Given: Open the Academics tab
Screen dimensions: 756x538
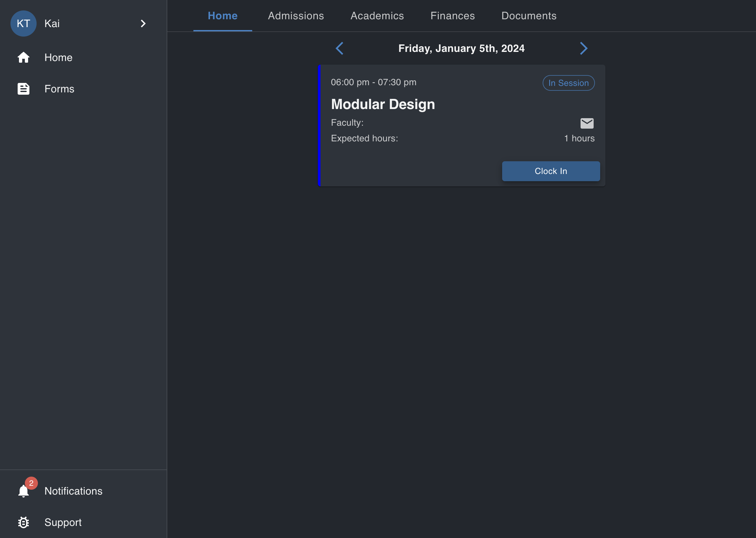Looking at the screenshot, I should tap(377, 16).
